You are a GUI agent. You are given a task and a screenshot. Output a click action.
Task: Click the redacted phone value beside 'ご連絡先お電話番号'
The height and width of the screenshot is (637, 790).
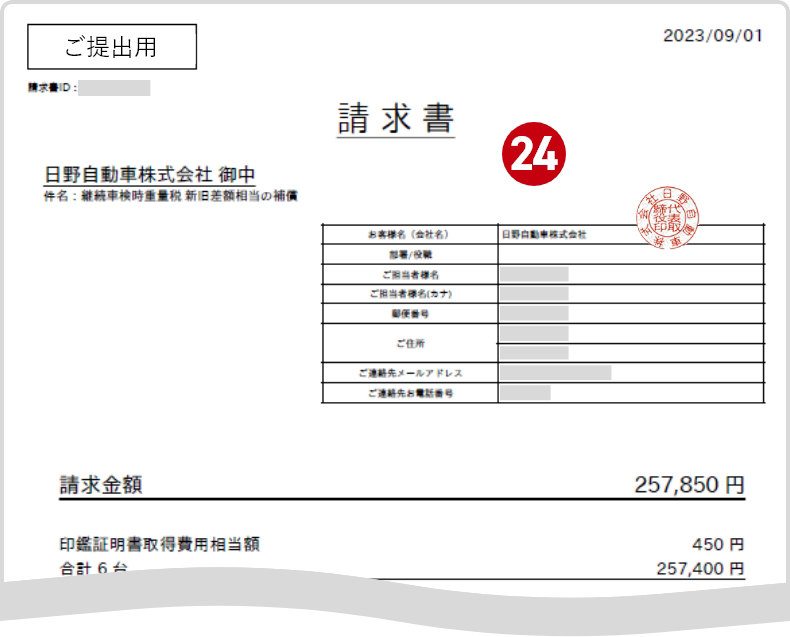point(525,393)
